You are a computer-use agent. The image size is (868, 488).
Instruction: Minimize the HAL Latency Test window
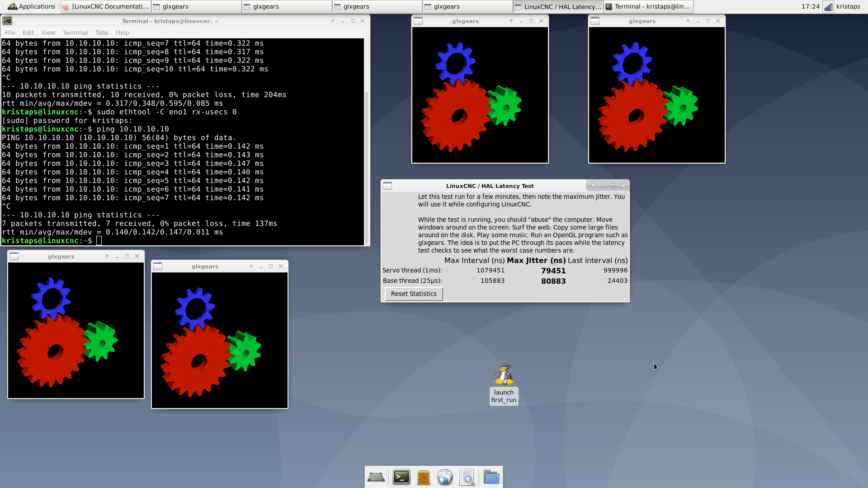coord(603,186)
